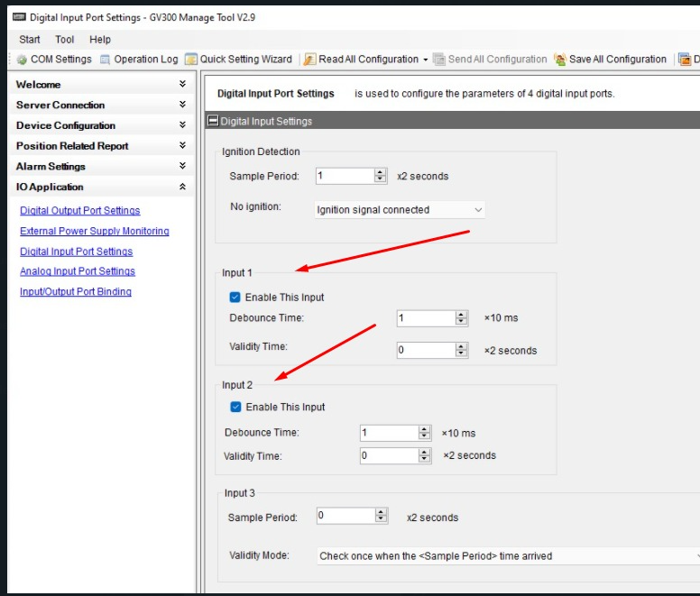Increase Input 1 Validity Time
This screenshot has height=596, width=700.
tap(461, 346)
